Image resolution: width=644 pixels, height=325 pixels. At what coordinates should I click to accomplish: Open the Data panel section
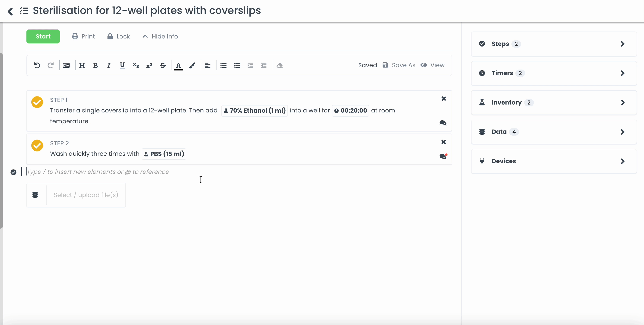[554, 132]
